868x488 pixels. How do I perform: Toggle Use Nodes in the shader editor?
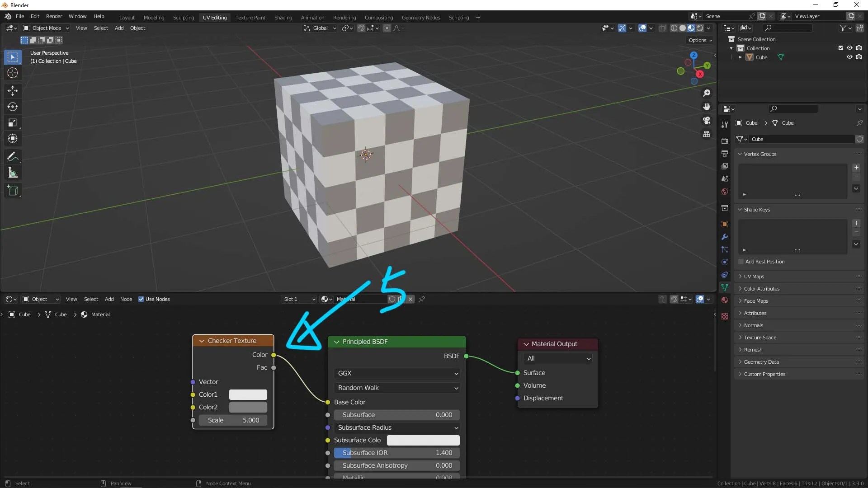(142, 299)
